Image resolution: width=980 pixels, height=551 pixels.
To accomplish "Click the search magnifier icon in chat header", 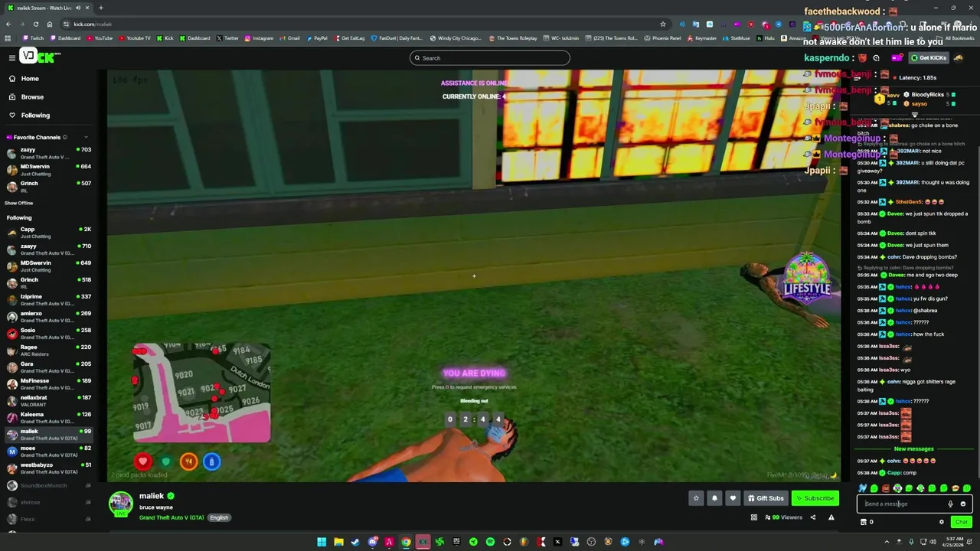I will 876,58.
